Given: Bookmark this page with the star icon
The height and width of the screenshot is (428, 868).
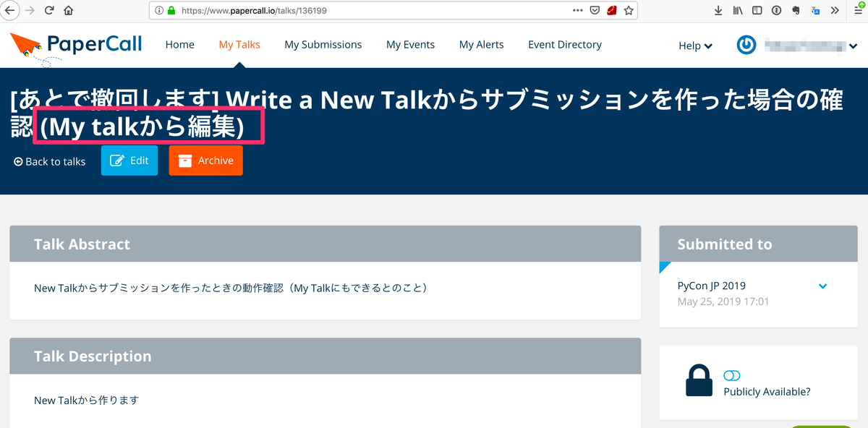Looking at the screenshot, I should (629, 11).
